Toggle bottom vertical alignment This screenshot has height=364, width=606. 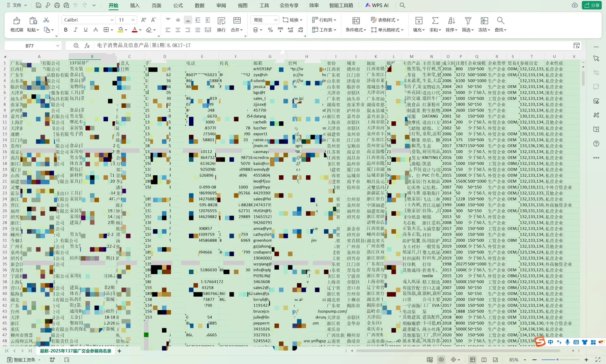coord(188,20)
